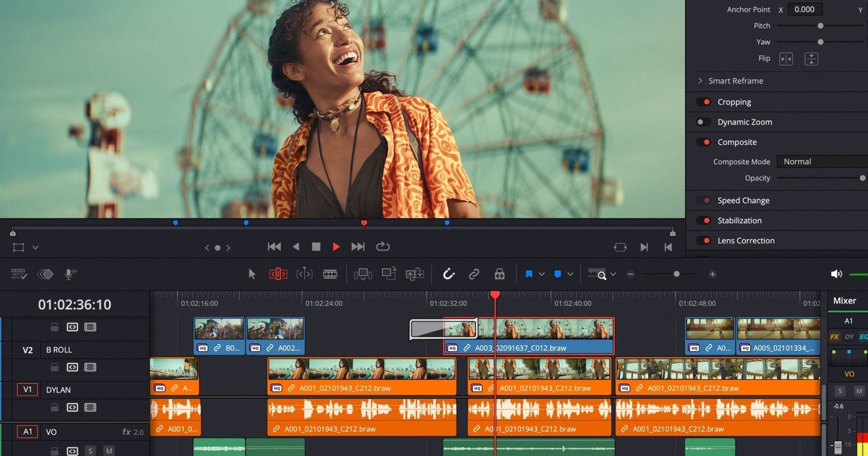The width and height of the screenshot is (868, 456).
Task: Switch to the Trim Edit mode
Action: [278, 274]
